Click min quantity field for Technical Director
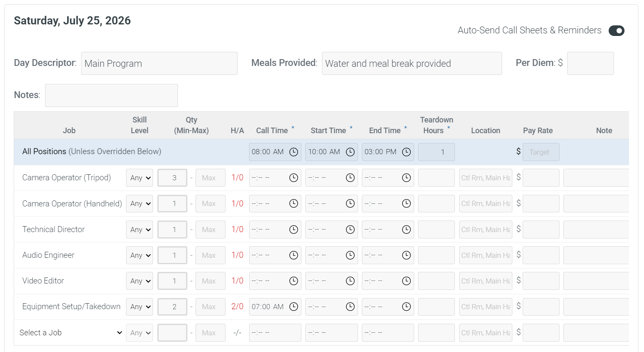The width and height of the screenshot is (644, 352). 172,230
